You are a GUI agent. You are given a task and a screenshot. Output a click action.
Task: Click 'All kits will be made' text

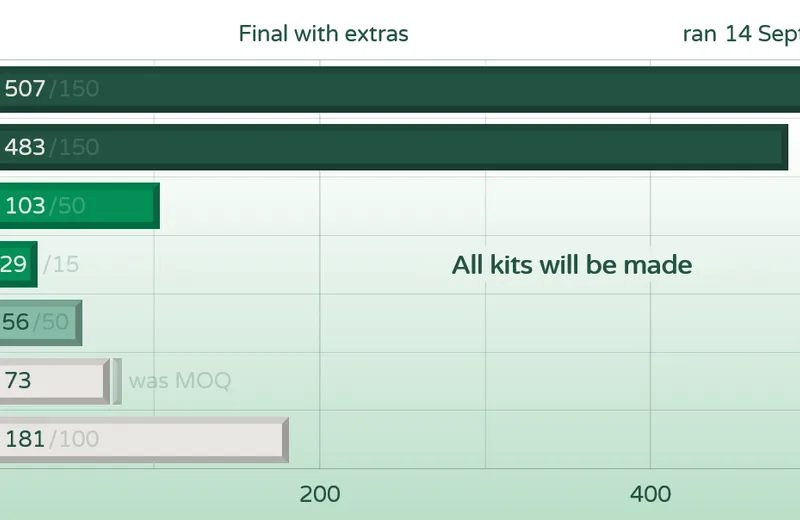(572, 265)
